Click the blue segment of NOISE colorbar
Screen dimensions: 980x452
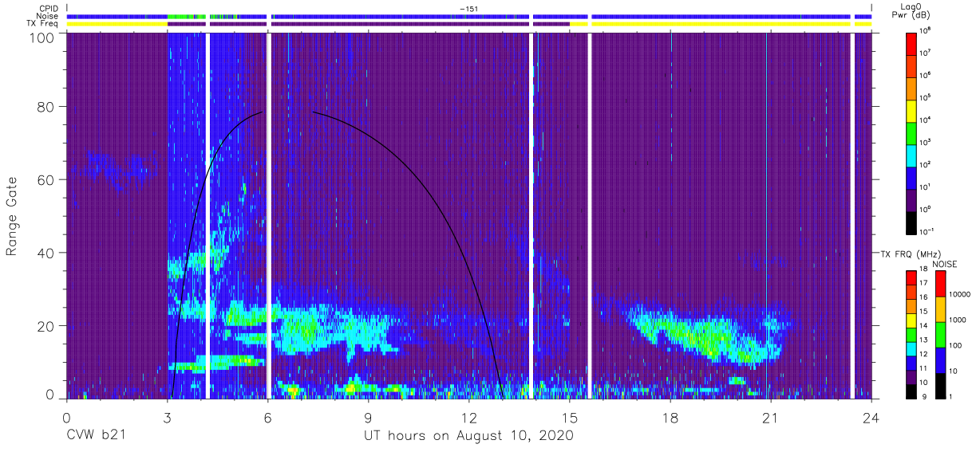941,360
